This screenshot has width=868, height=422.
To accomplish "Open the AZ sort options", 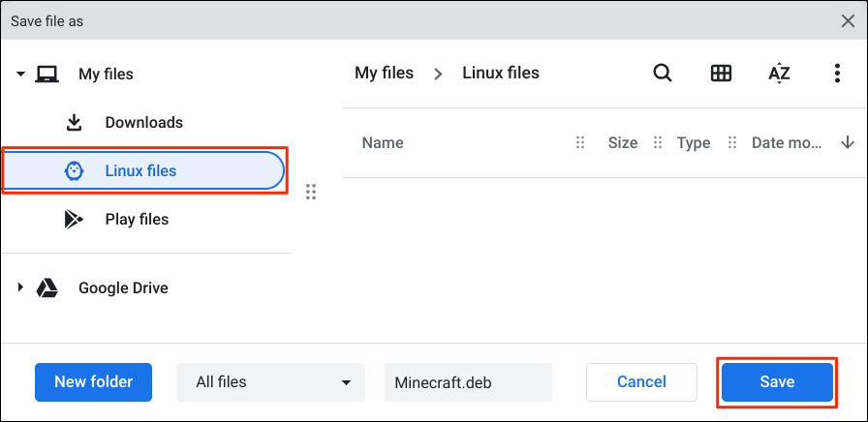I will 779,74.
